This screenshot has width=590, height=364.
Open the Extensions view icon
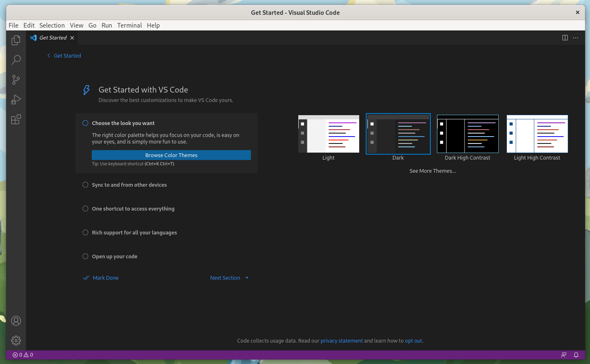16,119
